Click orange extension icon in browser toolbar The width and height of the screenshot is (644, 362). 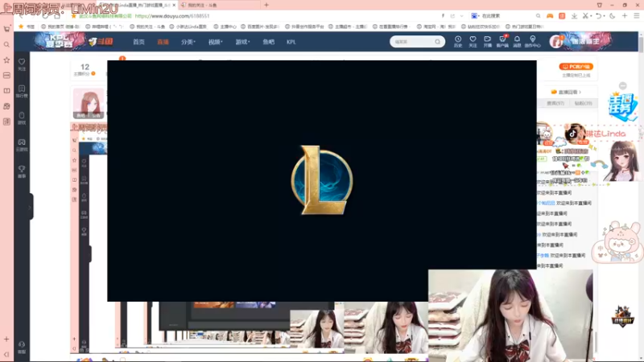pyautogui.click(x=562, y=16)
